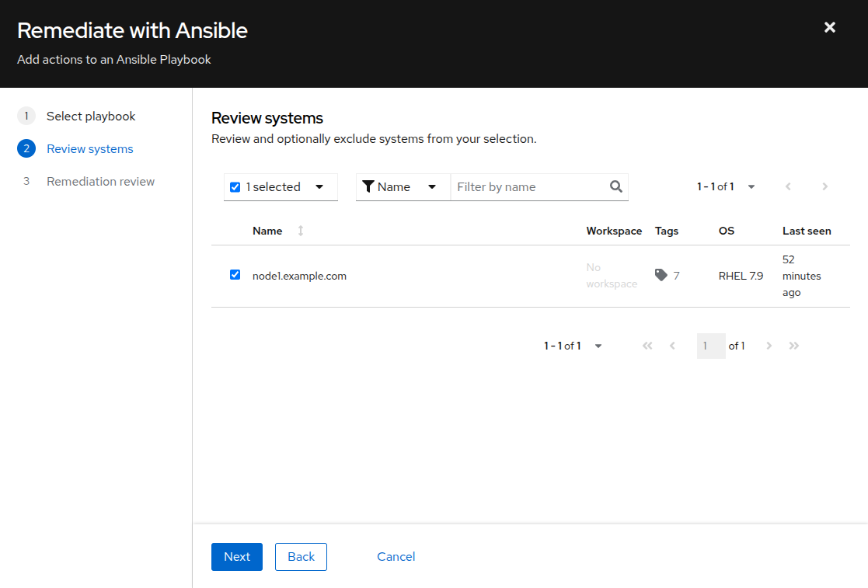The width and height of the screenshot is (868, 588).
Task: Click bottom next page chevron
Action: (769, 346)
